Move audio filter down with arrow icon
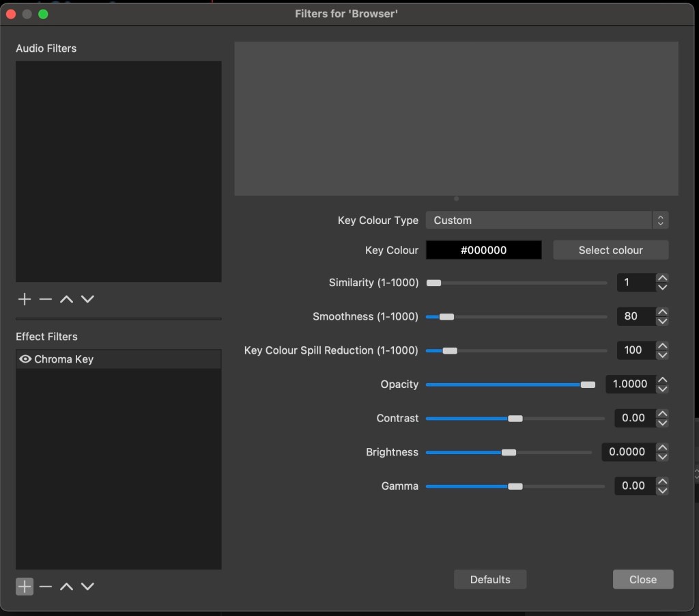This screenshot has width=699, height=616. [87, 299]
